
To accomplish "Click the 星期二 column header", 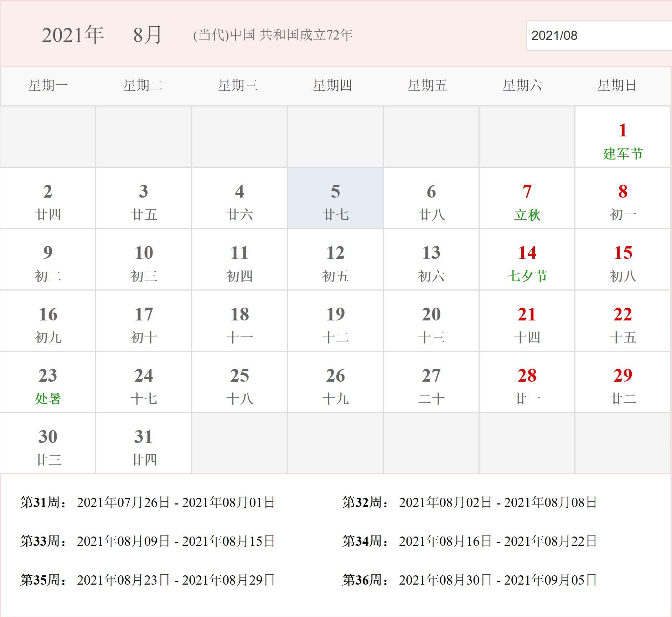I will 143,85.
